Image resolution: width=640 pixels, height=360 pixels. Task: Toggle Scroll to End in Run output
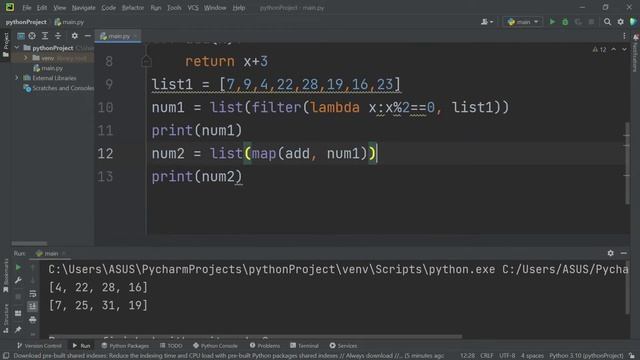[x=33, y=306]
